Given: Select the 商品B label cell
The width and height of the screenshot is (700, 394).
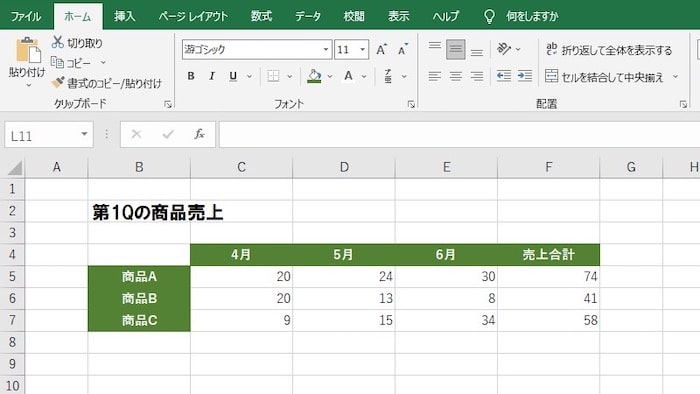Looking at the screenshot, I should [x=139, y=299].
